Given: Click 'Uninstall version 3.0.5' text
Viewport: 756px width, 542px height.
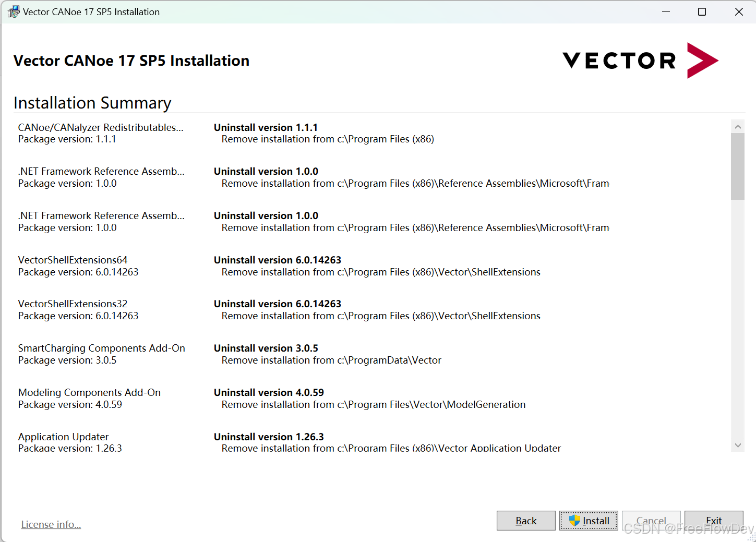Looking at the screenshot, I should pyautogui.click(x=266, y=348).
